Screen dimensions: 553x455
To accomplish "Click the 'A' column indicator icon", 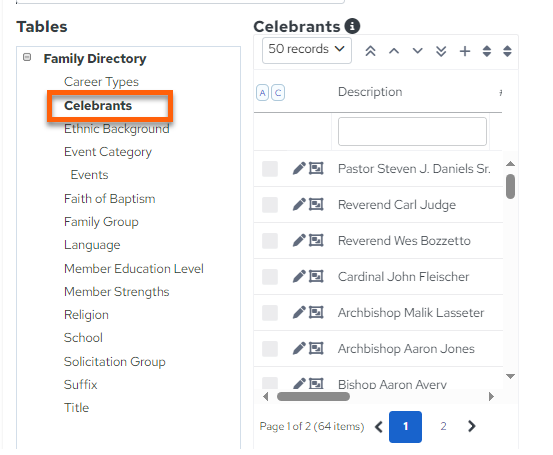I will point(262,93).
